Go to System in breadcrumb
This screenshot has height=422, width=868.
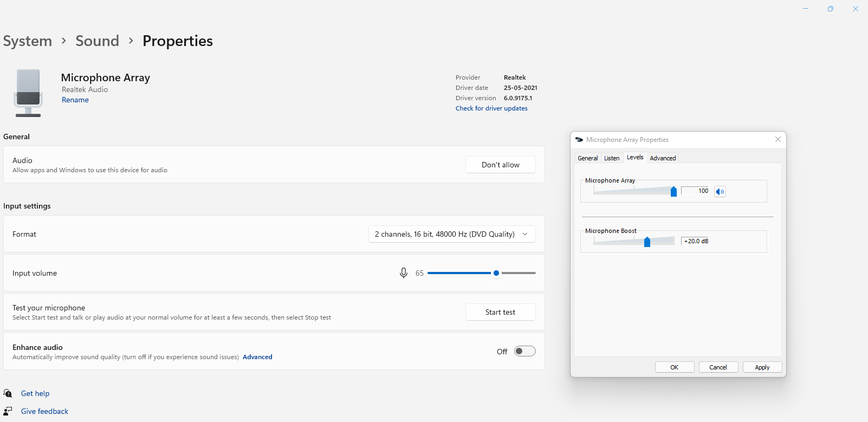pyautogui.click(x=28, y=41)
